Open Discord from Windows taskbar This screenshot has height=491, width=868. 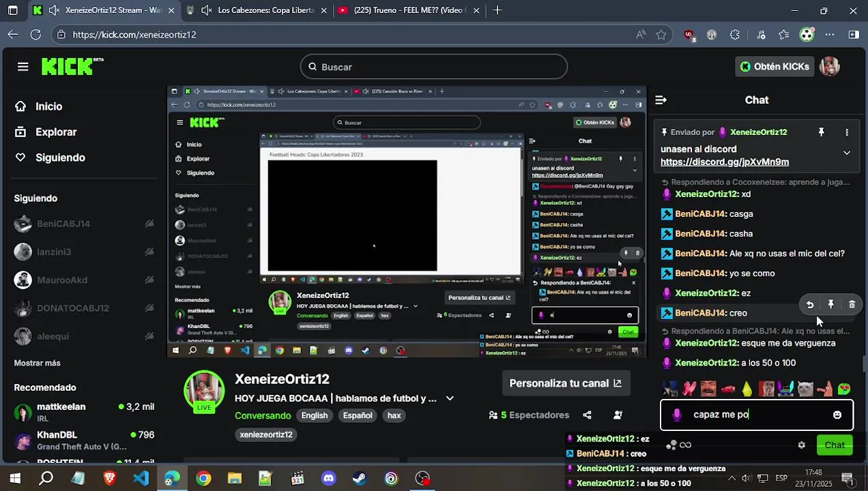[x=329, y=479]
